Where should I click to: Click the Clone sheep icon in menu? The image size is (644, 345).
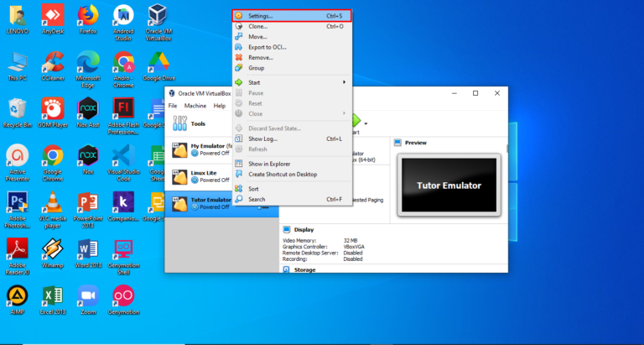point(239,26)
